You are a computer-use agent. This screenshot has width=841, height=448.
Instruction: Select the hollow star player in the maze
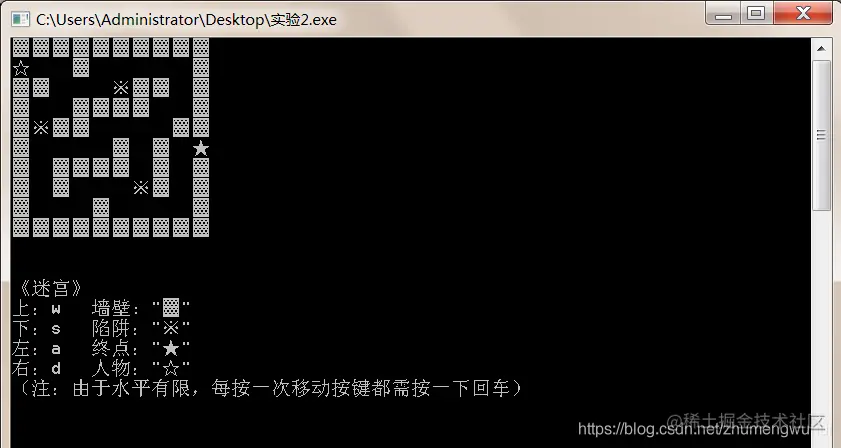point(21,68)
